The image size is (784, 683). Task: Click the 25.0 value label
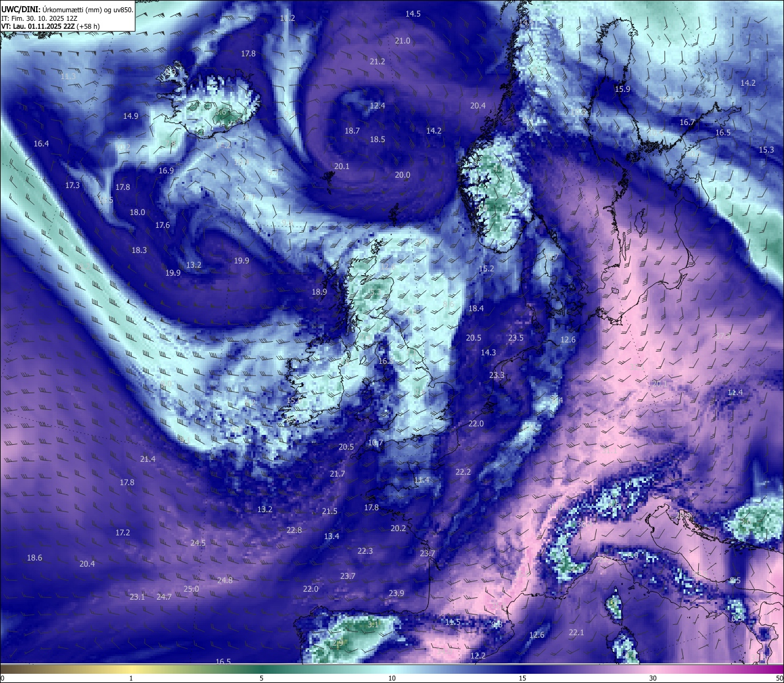pyautogui.click(x=191, y=589)
